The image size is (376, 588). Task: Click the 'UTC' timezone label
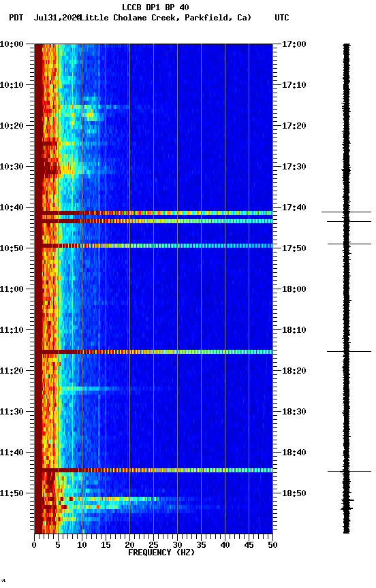[x=282, y=18]
